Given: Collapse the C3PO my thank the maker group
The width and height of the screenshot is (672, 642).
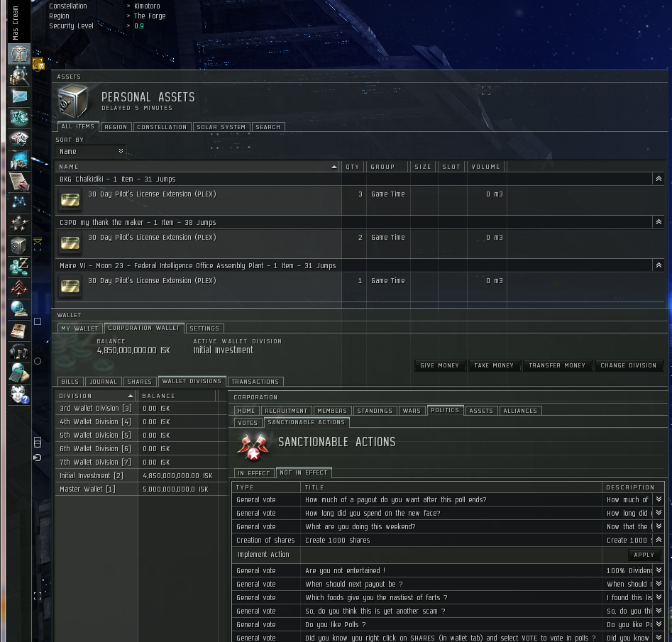Looking at the screenshot, I should pyautogui.click(x=659, y=222).
